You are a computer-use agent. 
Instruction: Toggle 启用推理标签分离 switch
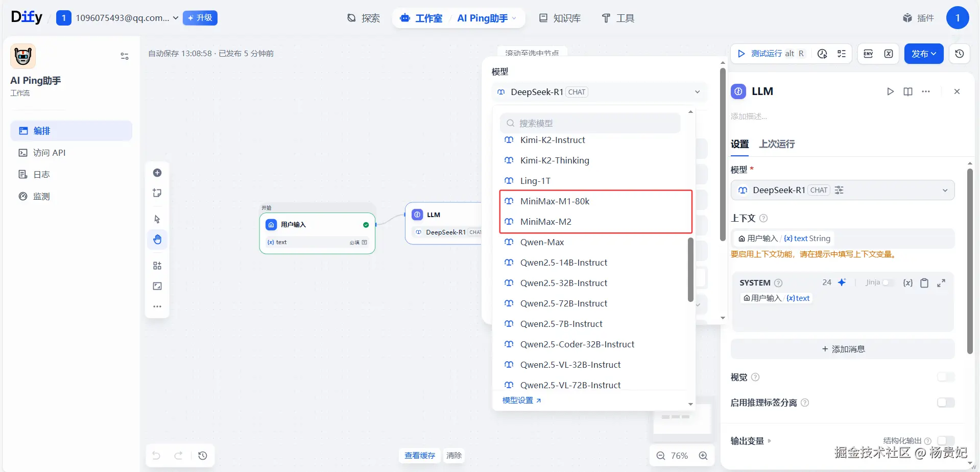pyautogui.click(x=946, y=403)
